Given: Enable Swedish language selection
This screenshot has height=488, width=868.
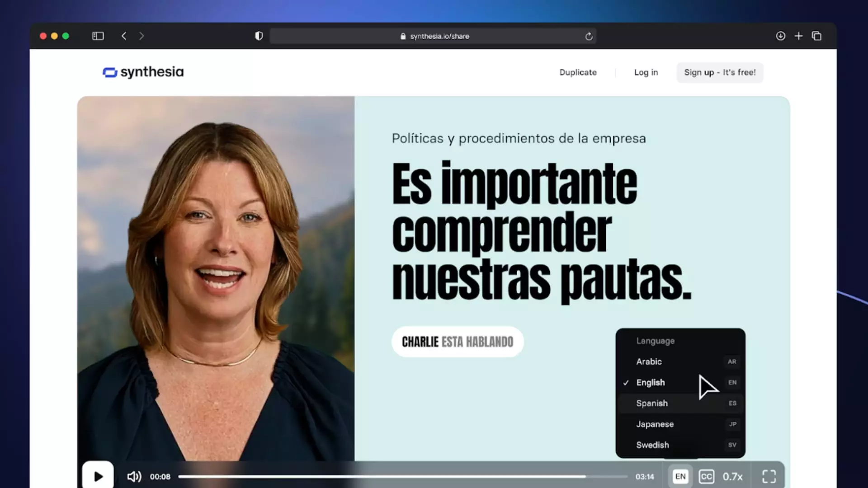Looking at the screenshot, I should point(652,445).
